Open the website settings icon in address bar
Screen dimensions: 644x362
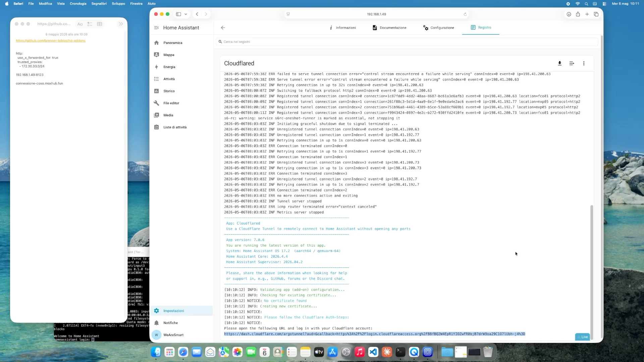coord(288,14)
